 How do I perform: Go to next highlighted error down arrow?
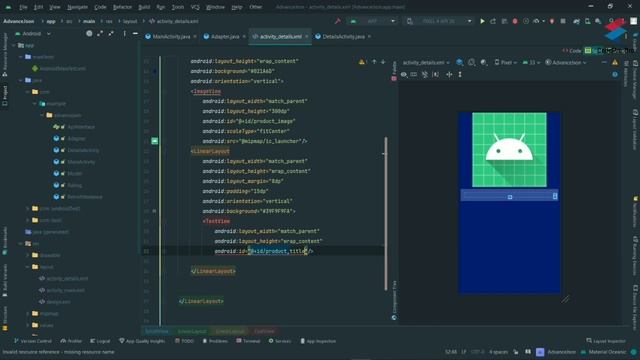click(x=383, y=62)
